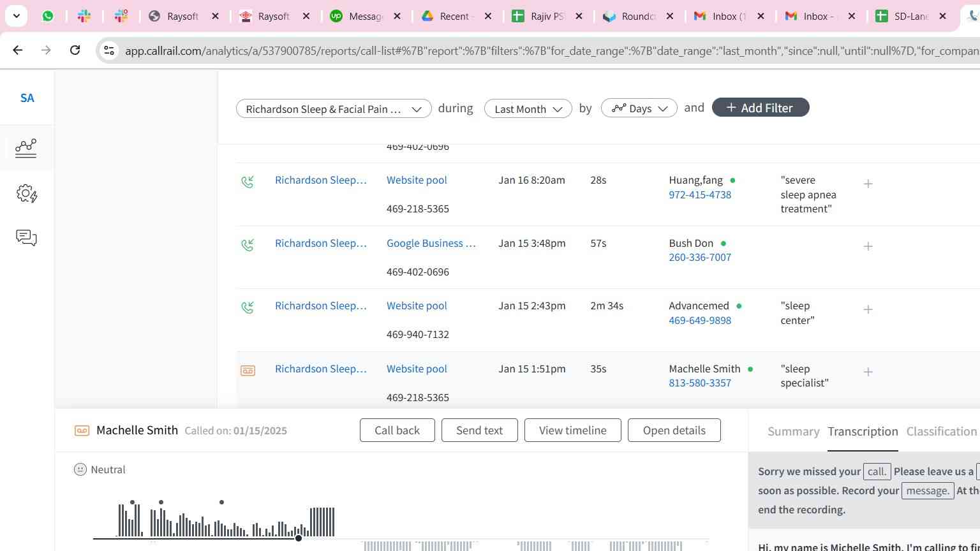Open the tab search dropdown arrow
This screenshot has height=551, width=980.
pyautogui.click(x=16, y=16)
